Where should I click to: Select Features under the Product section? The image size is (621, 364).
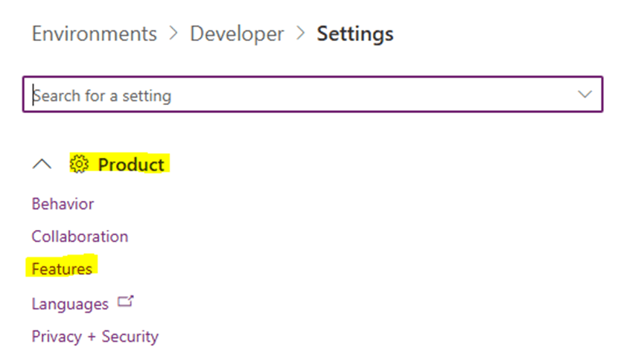[x=62, y=269]
